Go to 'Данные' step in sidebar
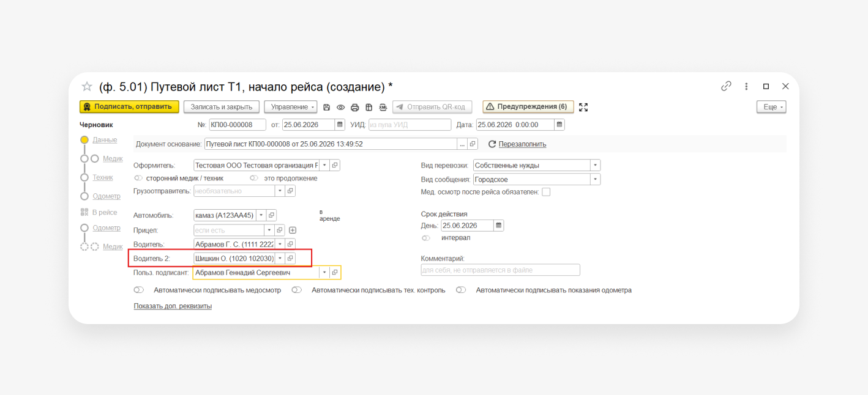This screenshot has width=868, height=395. pos(105,140)
